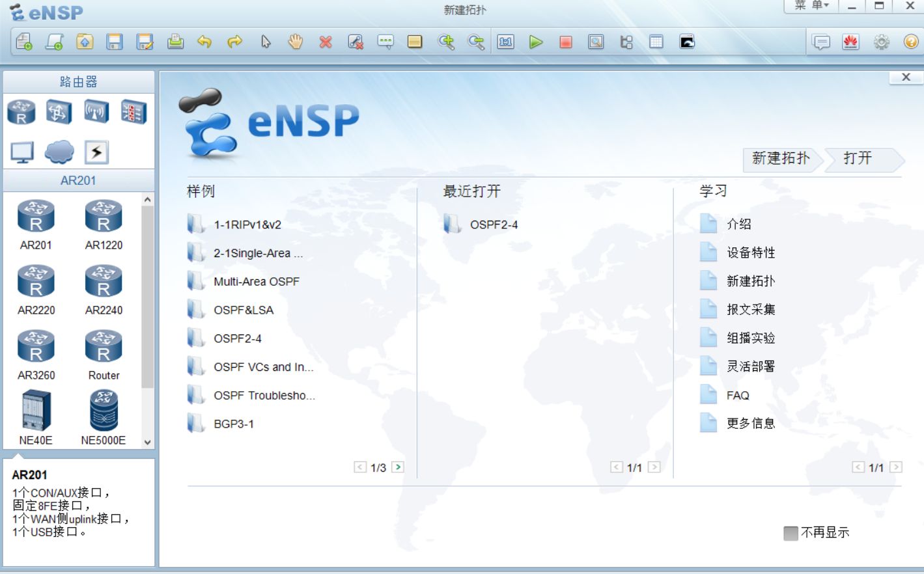
Task: Select the NE5000E device
Action: pyautogui.click(x=104, y=418)
